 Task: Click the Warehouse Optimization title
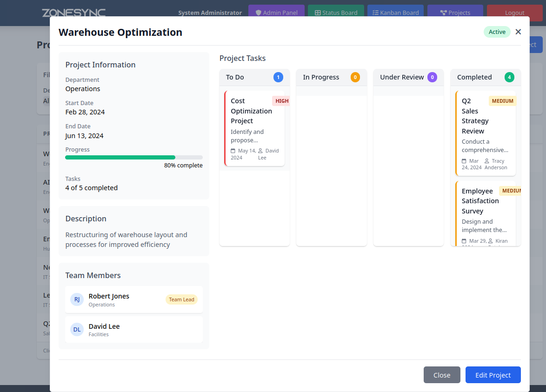click(x=120, y=33)
